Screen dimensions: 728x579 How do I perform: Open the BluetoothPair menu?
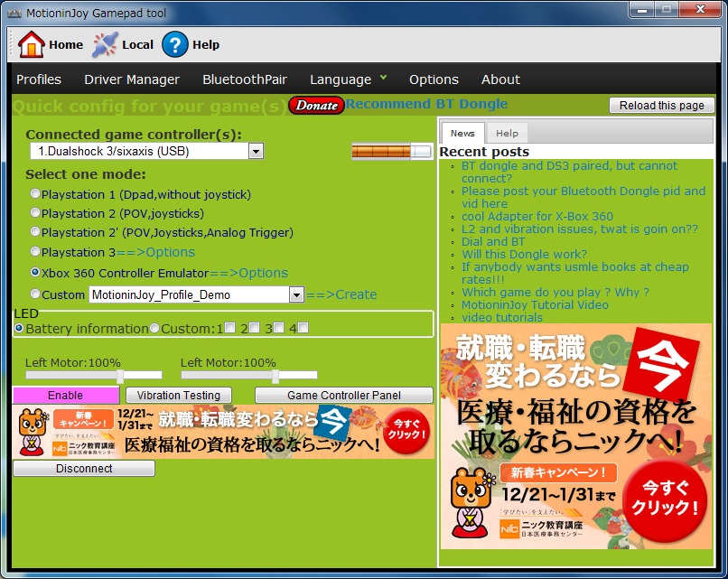[245, 79]
